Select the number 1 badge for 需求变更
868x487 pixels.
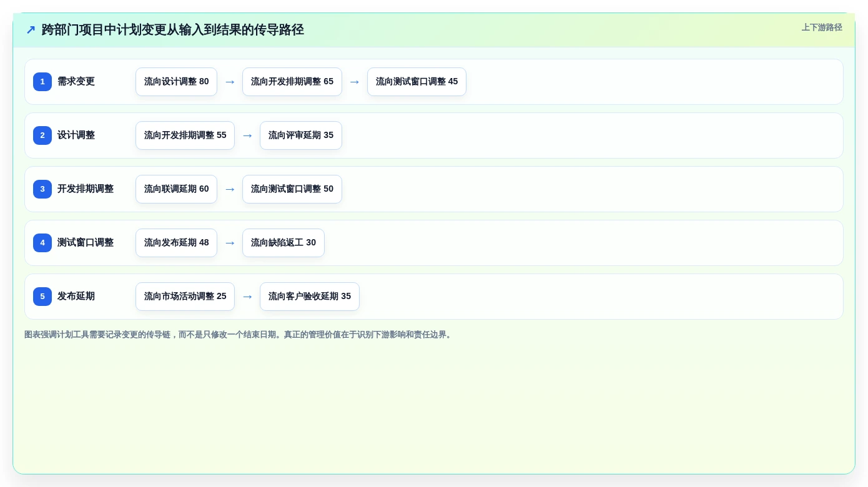tap(42, 82)
